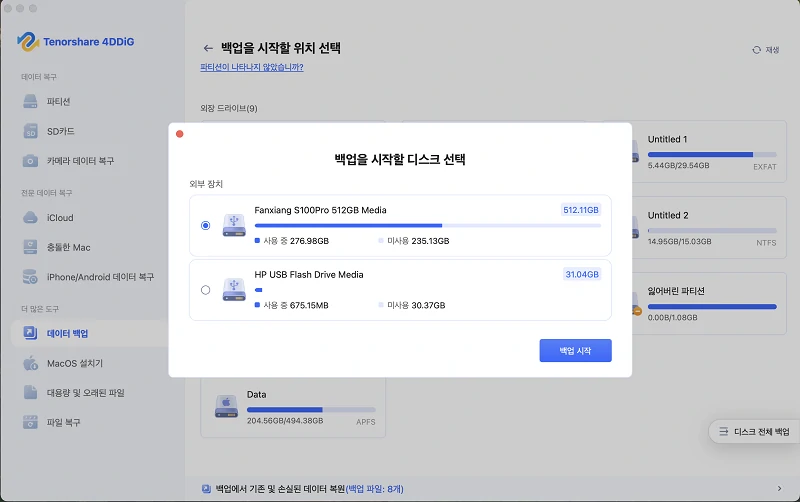This screenshot has height=502, width=800.
Task: Open iCloud in the sidebar
Action: tap(60, 218)
